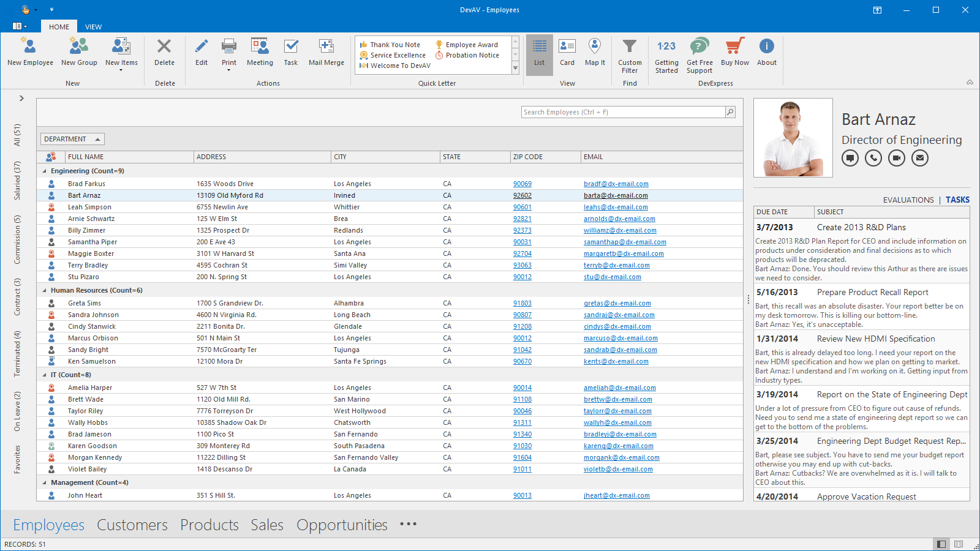This screenshot has height=551, width=980.
Task: Open the New Items dropdown button
Action: click(x=121, y=54)
